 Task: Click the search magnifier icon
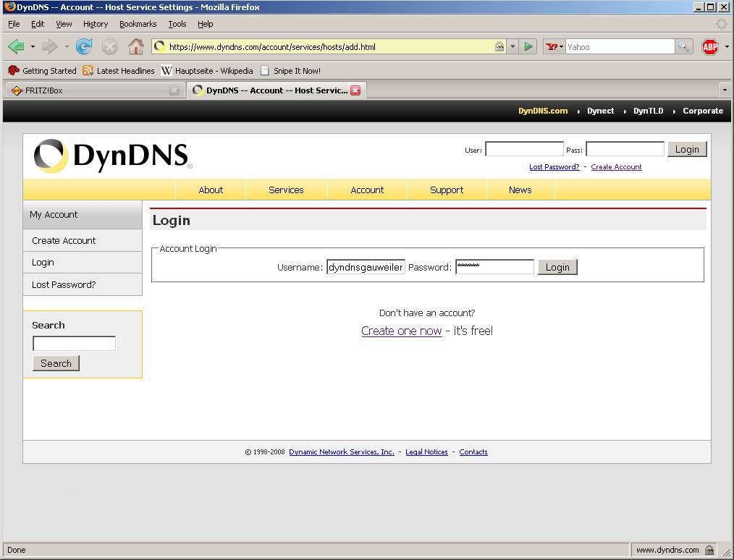[x=683, y=47]
